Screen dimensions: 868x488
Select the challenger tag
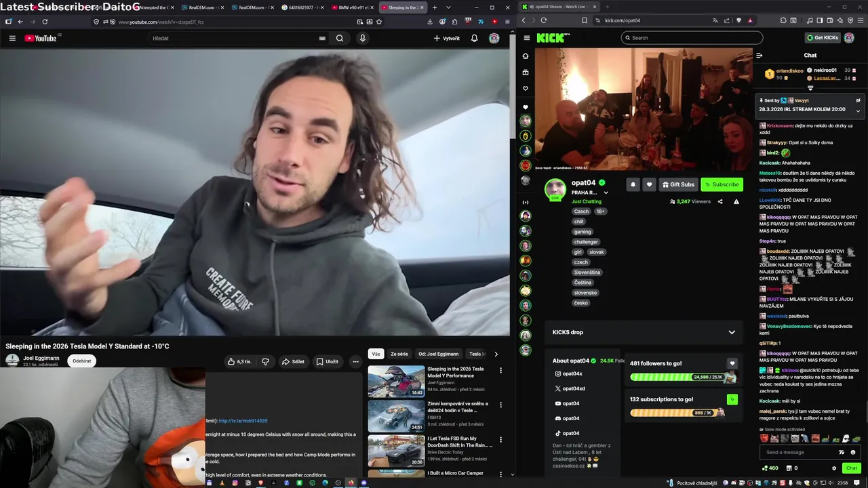586,242
